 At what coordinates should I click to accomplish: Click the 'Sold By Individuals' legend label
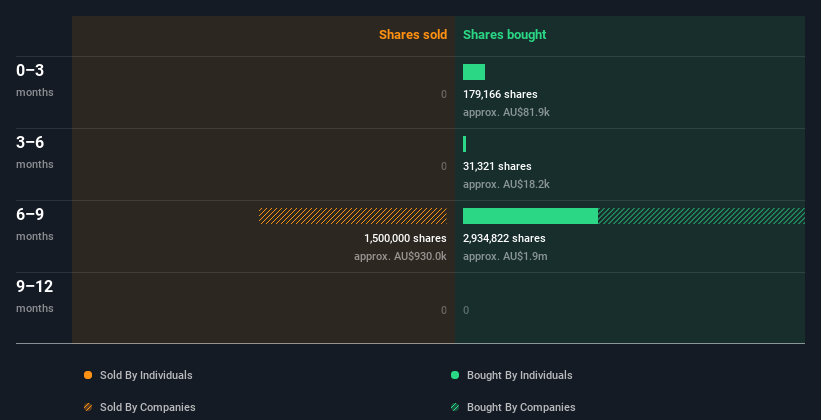(146, 375)
